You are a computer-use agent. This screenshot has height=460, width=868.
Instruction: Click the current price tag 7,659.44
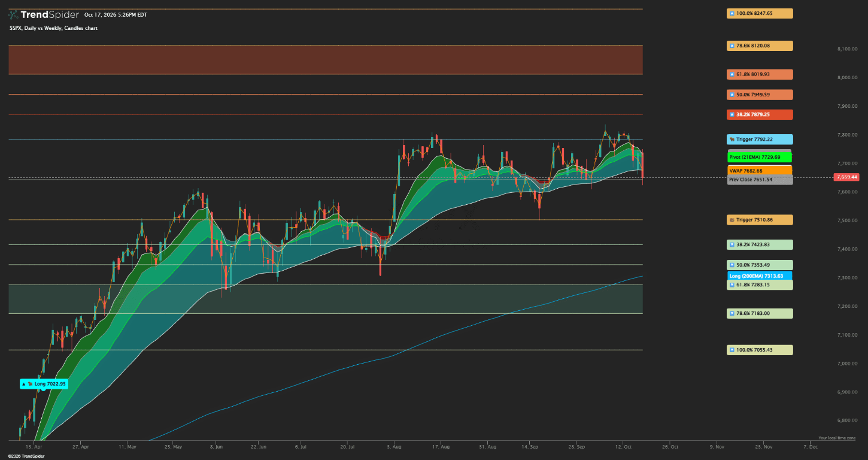846,177
